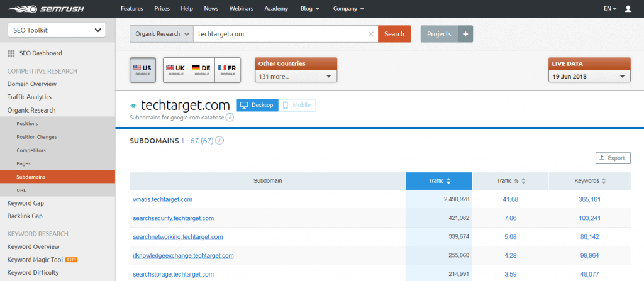Open searchnetworking.techtarget.com link
The image size is (644, 281).
coord(178,236)
